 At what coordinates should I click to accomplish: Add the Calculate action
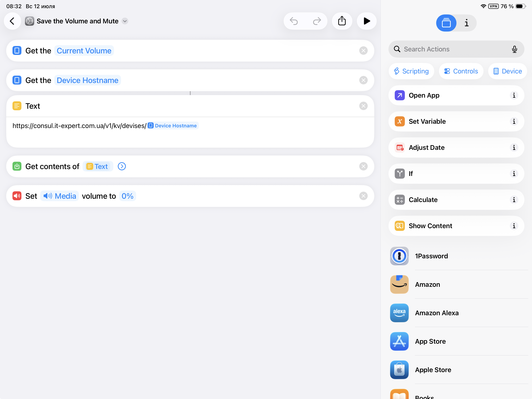456,200
